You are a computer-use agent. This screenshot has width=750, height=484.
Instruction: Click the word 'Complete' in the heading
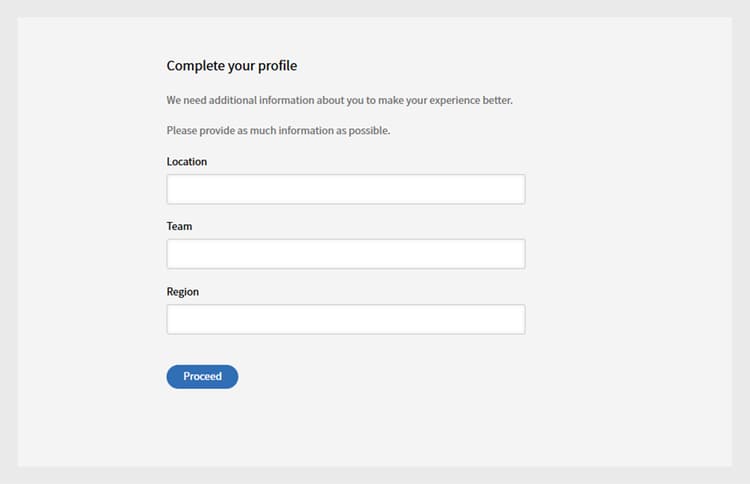(196, 66)
